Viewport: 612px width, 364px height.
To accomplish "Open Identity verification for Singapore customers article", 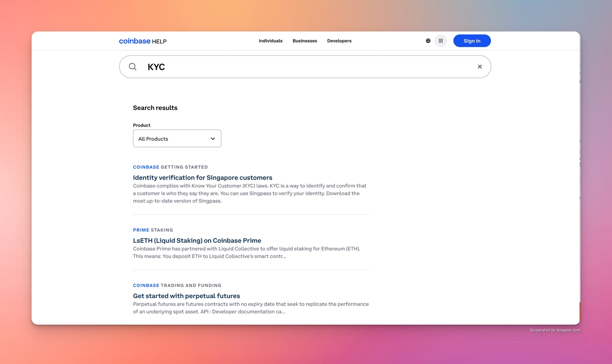I will click(202, 178).
